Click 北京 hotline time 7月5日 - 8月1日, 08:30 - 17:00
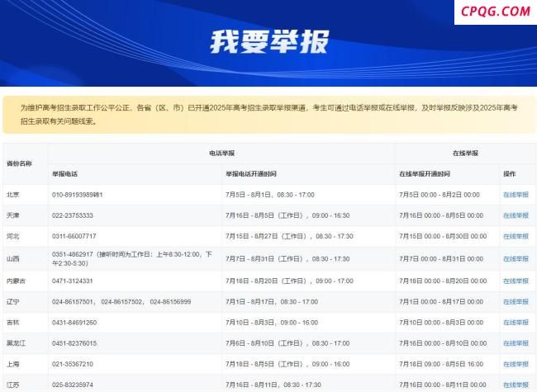Viewport: 537px width, 392px height. tap(270, 195)
